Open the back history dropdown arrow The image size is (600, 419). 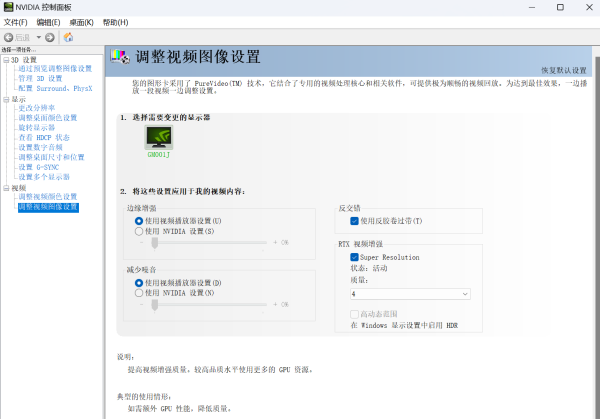[x=39, y=37]
